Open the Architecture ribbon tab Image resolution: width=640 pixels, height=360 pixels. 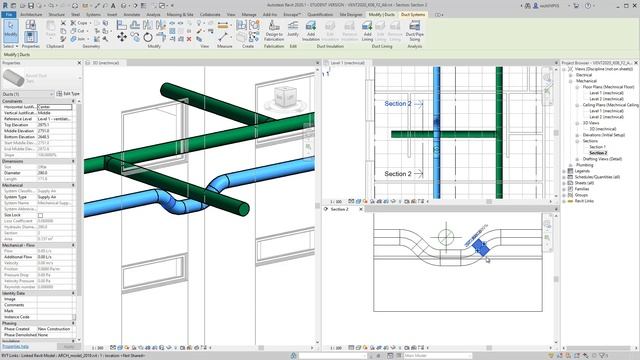coord(31,14)
